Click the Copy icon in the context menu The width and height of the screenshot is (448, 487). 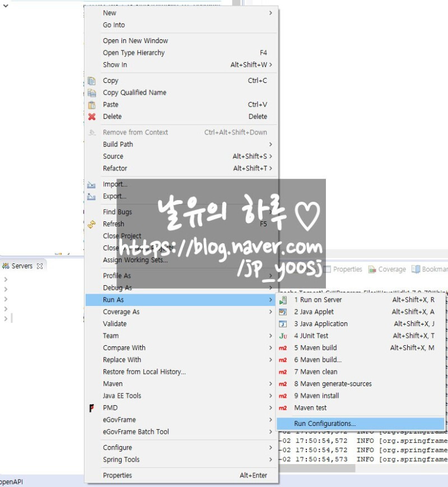pos(92,80)
